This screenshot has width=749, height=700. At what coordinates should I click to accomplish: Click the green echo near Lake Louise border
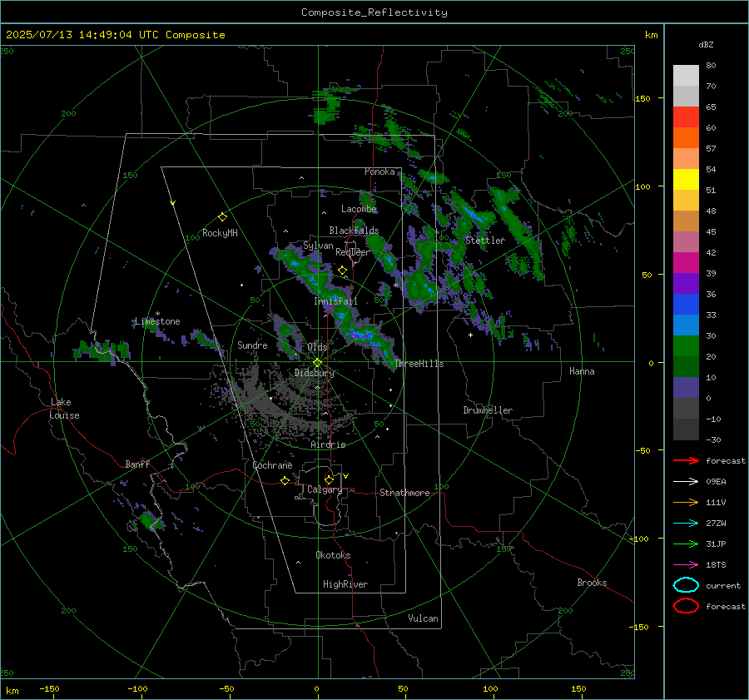point(102,350)
